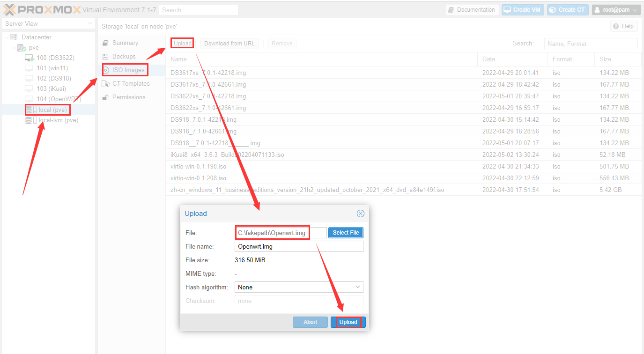The image size is (644, 354).
Task: Switch to the Summary tab
Action: [x=125, y=43]
